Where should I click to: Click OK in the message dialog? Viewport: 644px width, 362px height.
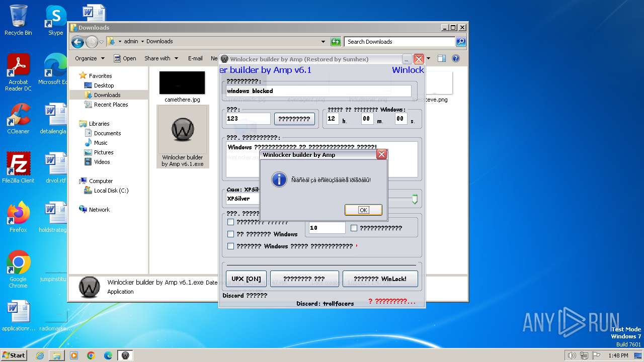tap(363, 210)
